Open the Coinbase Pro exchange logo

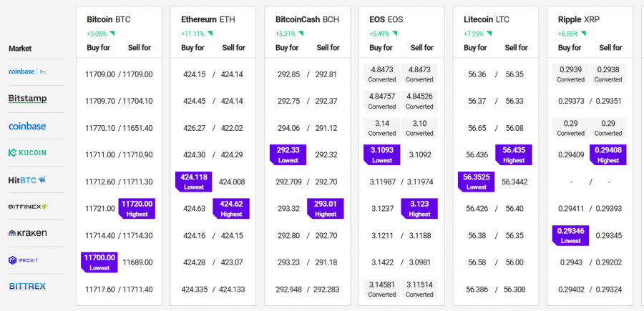pyautogui.click(x=27, y=71)
